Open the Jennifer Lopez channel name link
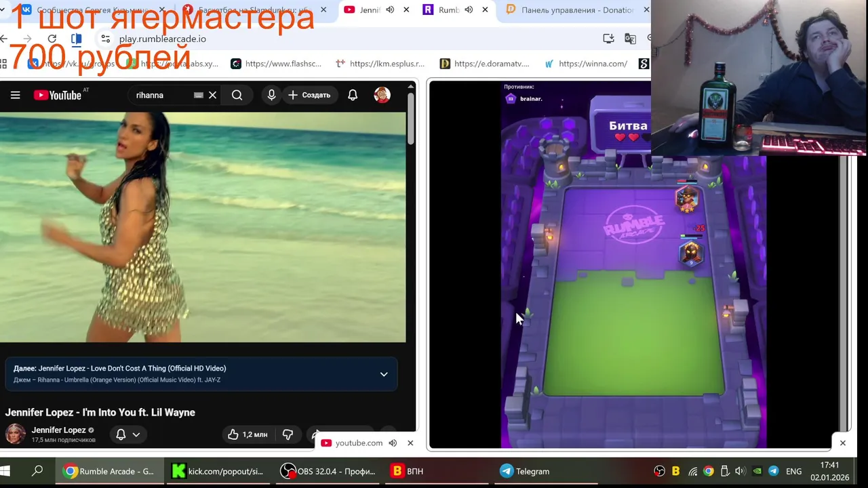 click(58, 430)
